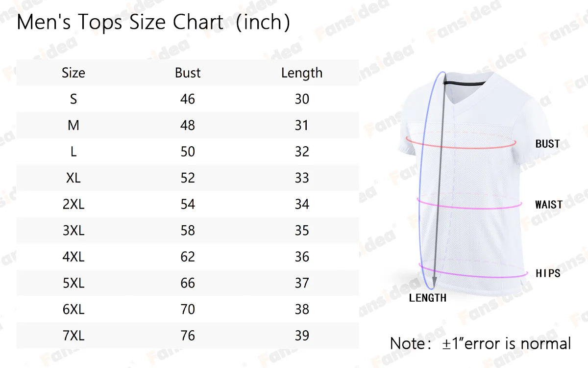This screenshot has height=368, width=588.
Task: Click the 5XL size label
Action: 73,283
